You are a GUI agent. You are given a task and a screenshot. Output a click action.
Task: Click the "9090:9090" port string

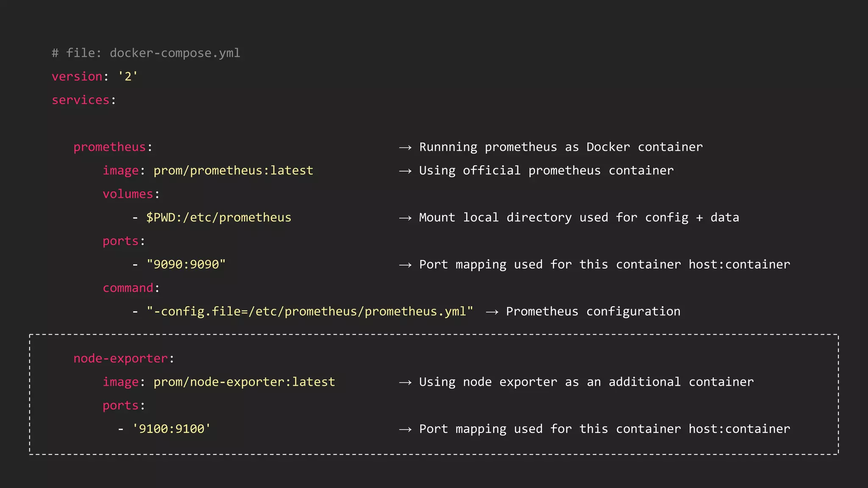coord(186,264)
